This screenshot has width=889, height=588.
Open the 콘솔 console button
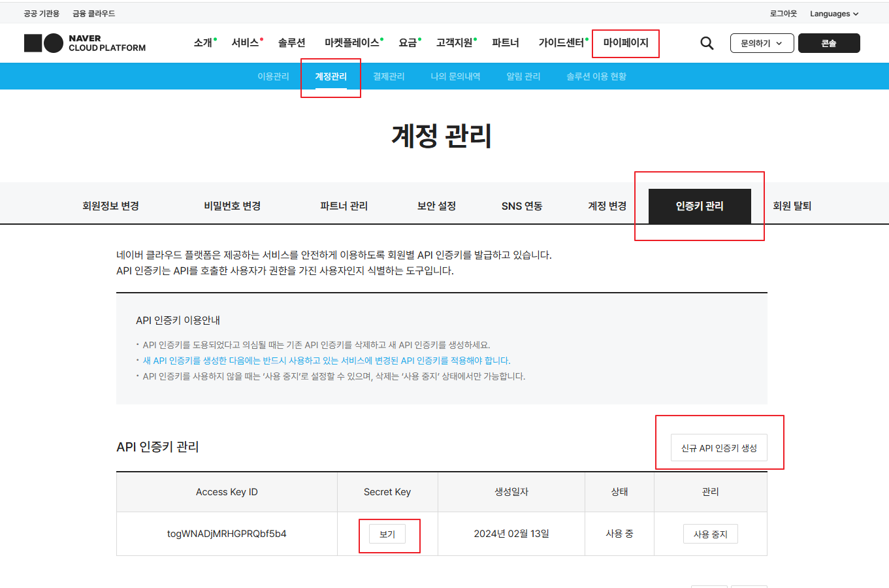pos(829,43)
